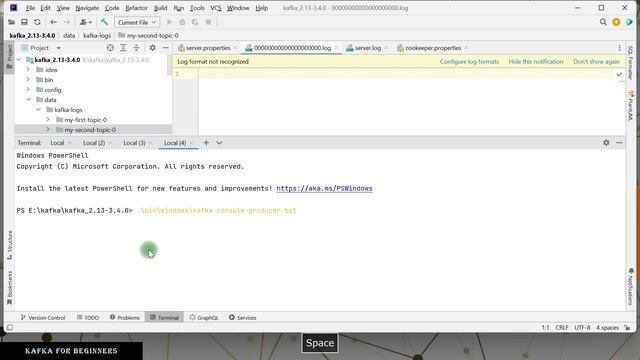Click UTF-8 encoding in status bar
Screen dimensions: 640x360
[582, 328]
